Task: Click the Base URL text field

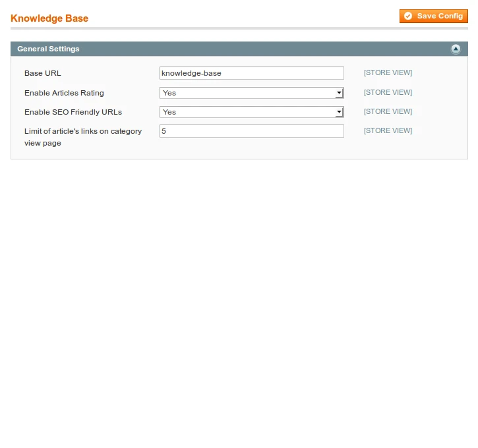Action: [x=251, y=73]
